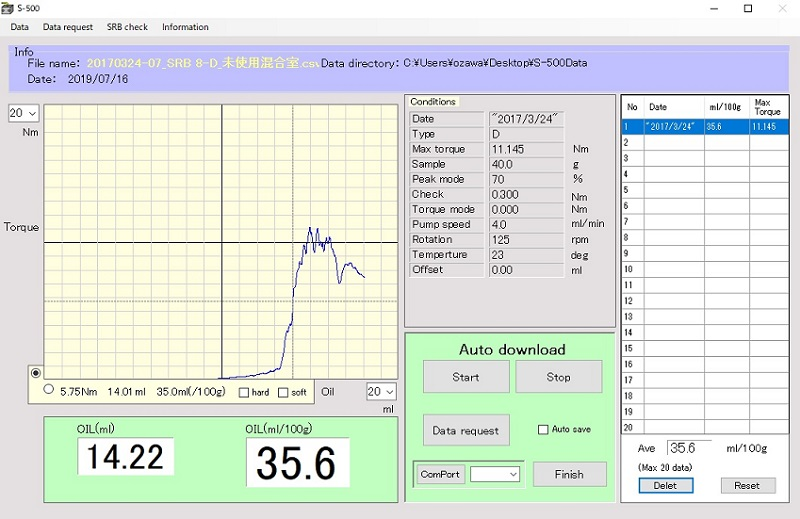The width and height of the screenshot is (800, 519).
Task: Click the Check value 0.300
Action: click(526, 194)
